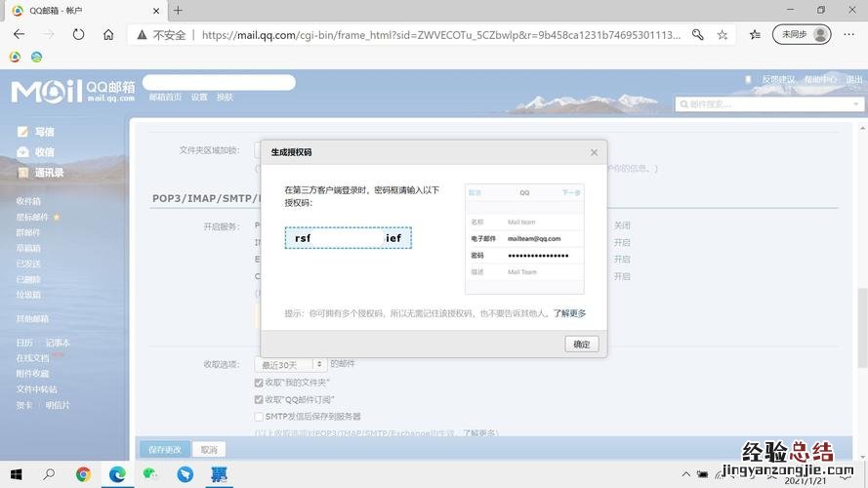
Task: Open the 垃圾箱 junk folder
Action: click(x=28, y=295)
